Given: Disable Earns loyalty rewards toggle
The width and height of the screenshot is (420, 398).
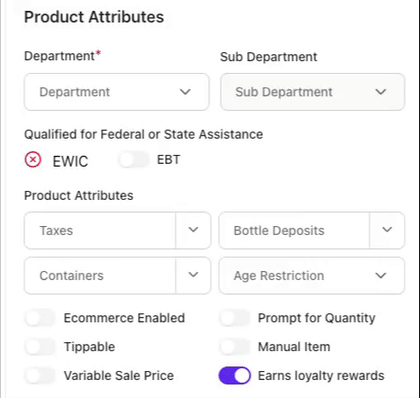Looking at the screenshot, I should tap(235, 376).
